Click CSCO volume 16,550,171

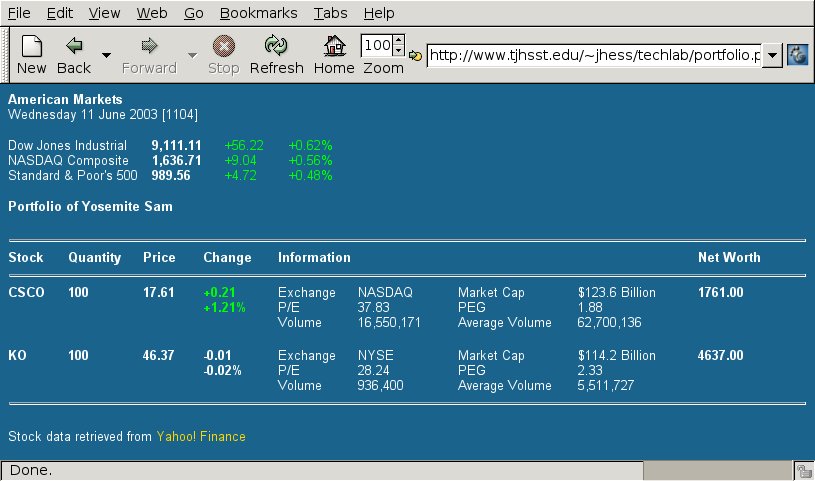[389, 322]
